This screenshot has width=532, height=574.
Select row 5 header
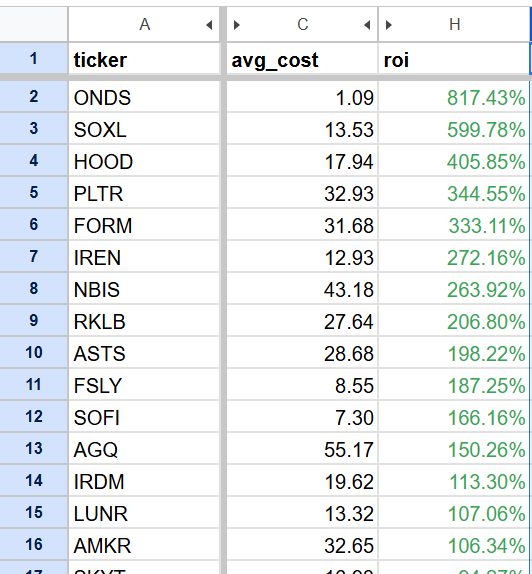pyautogui.click(x=34, y=193)
